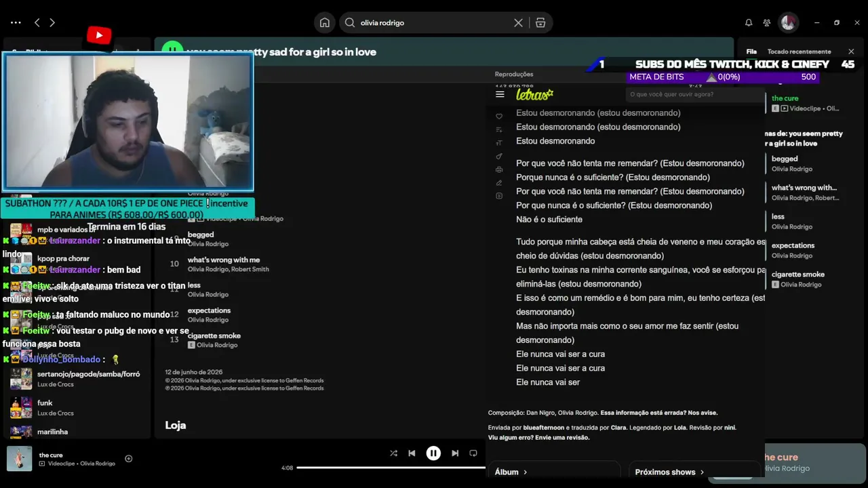Open the notifications bell
This screenshot has height=488, width=868.
pos(749,22)
